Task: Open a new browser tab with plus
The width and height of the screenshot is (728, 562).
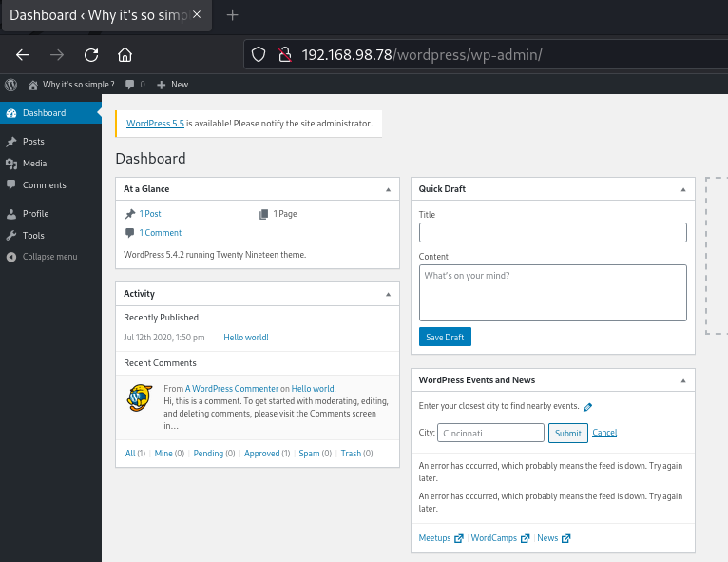Action: pyautogui.click(x=232, y=15)
